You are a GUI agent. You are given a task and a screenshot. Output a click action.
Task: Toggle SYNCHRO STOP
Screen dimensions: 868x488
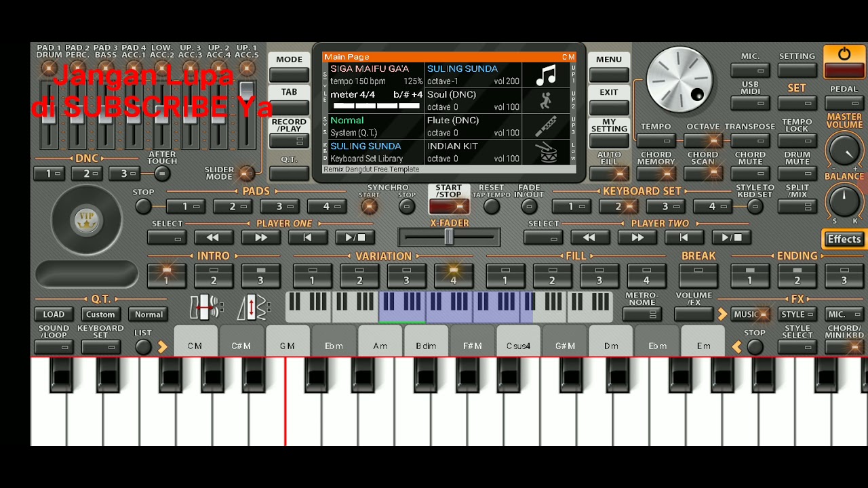click(x=407, y=207)
